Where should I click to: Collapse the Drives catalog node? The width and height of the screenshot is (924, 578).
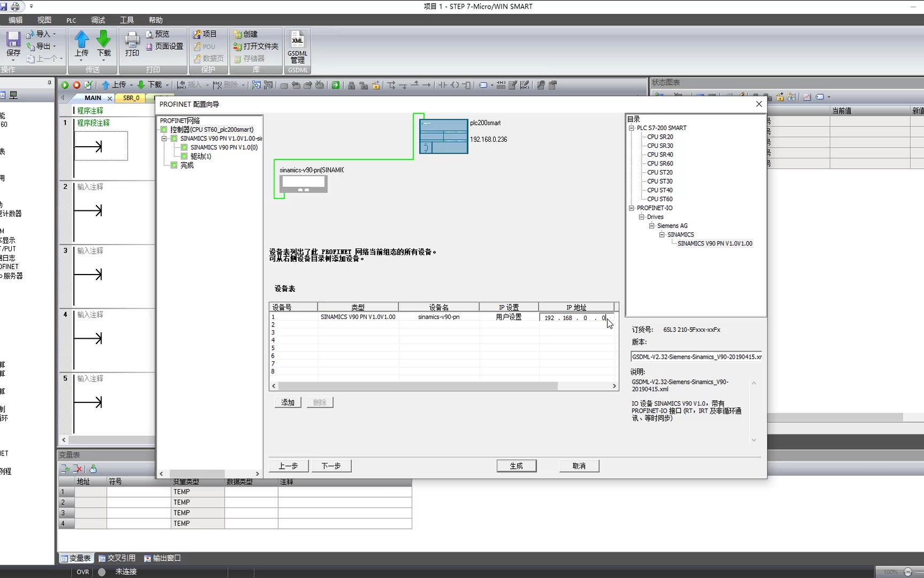point(642,217)
